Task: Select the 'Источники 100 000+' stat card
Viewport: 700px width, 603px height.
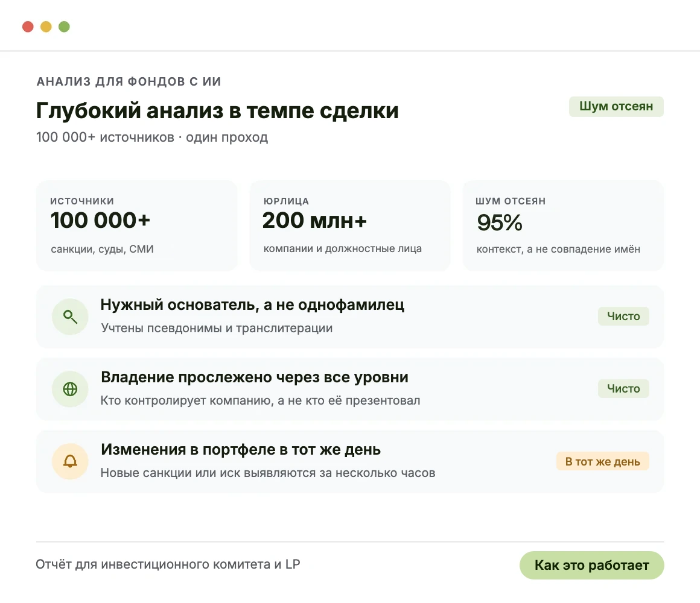Action: click(x=136, y=226)
